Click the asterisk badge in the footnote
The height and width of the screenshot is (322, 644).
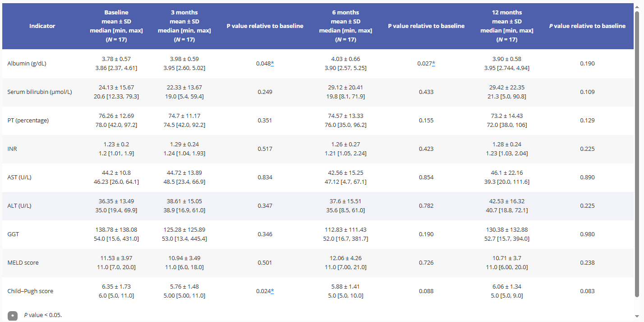tap(13, 315)
